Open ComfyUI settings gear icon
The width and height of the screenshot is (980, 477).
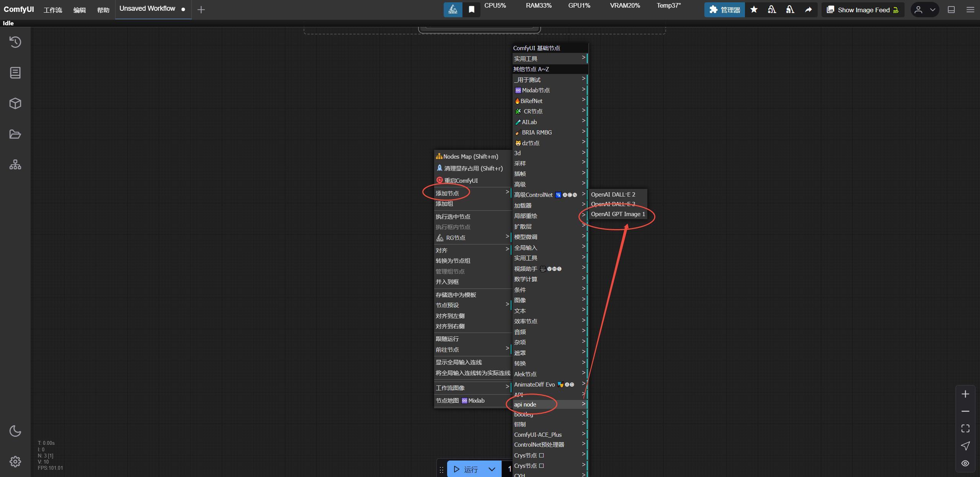tap(15, 461)
